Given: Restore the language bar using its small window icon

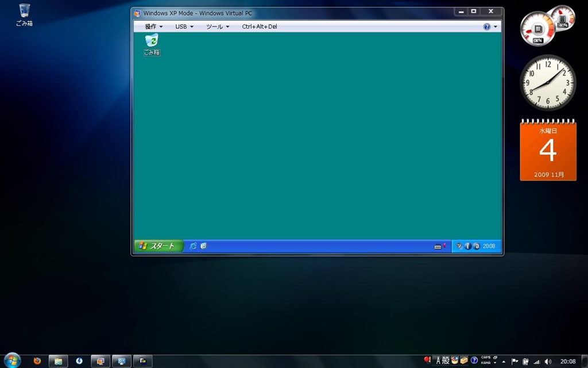Looking at the screenshot, I should coord(496,358).
